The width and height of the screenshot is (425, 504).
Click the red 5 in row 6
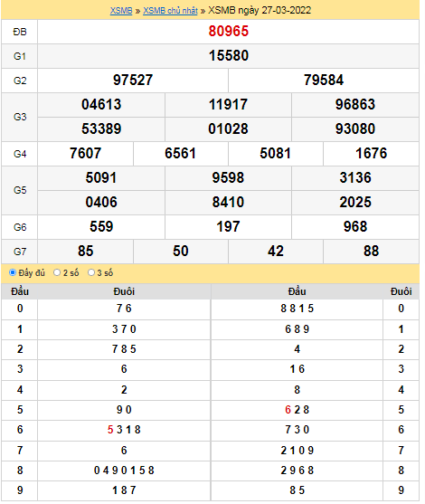(110, 430)
